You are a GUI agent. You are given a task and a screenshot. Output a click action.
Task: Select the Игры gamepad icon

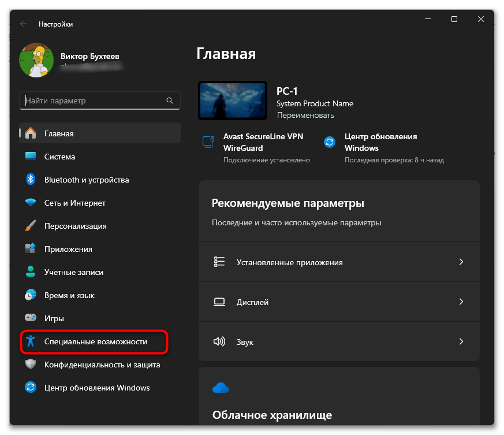pyautogui.click(x=31, y=318)
